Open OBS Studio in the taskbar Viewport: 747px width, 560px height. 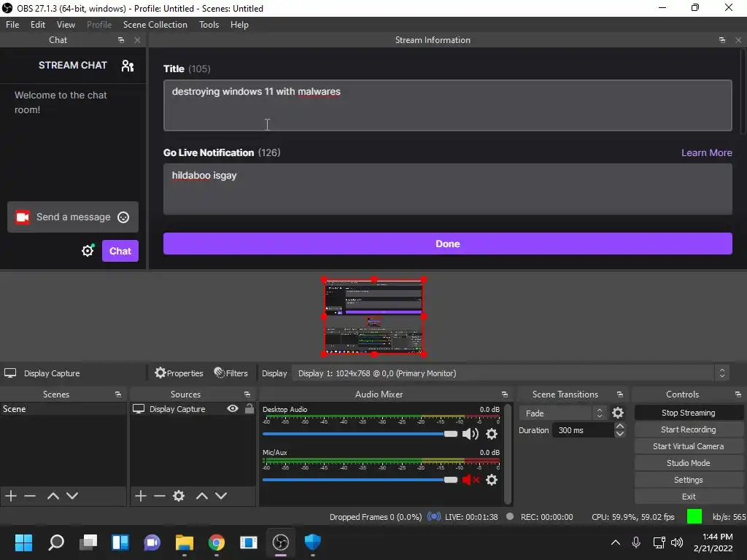(x=281, y=542)
